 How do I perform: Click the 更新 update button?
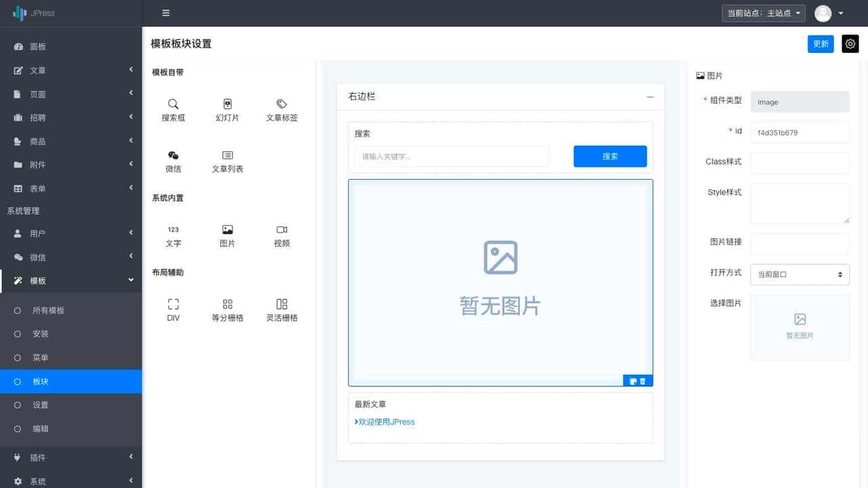point(821,43)
